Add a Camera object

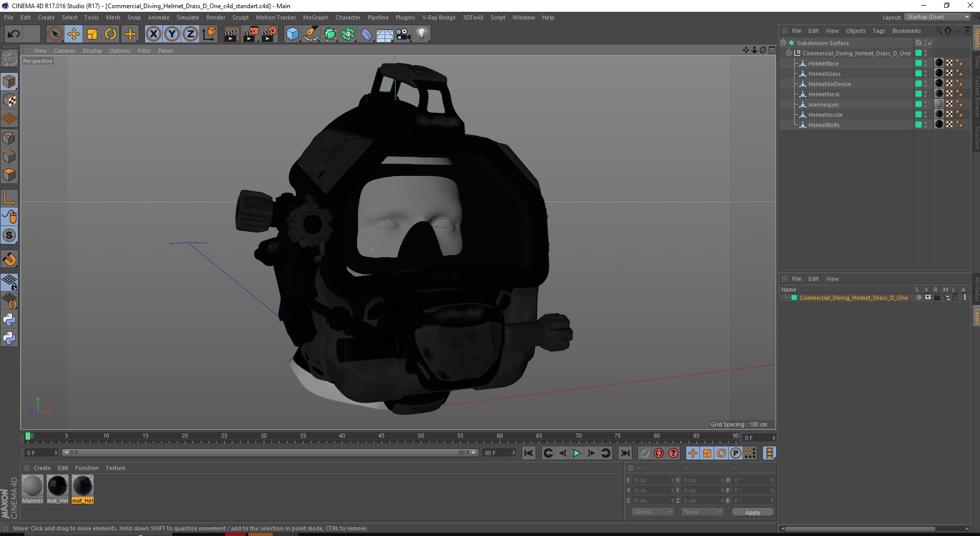point(403,34)
